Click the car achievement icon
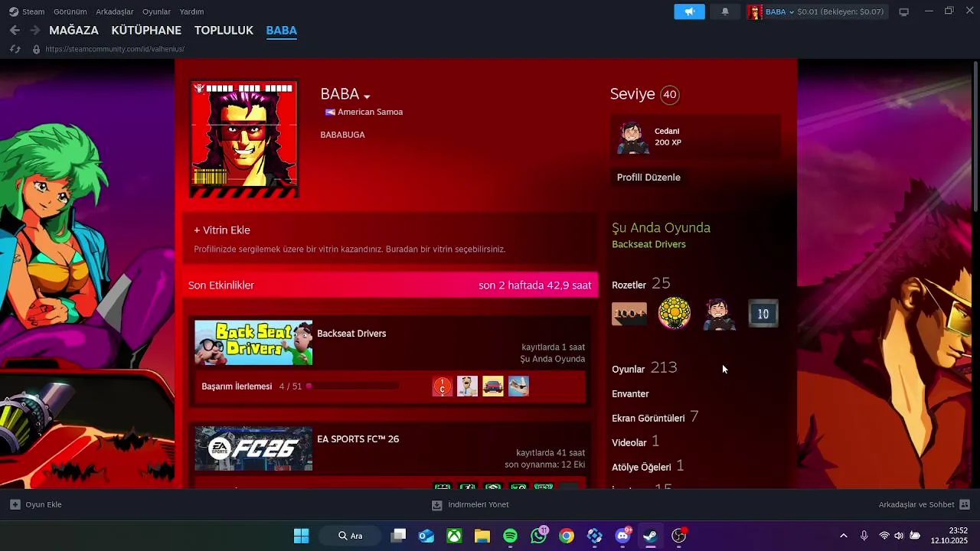 (493, 386)
